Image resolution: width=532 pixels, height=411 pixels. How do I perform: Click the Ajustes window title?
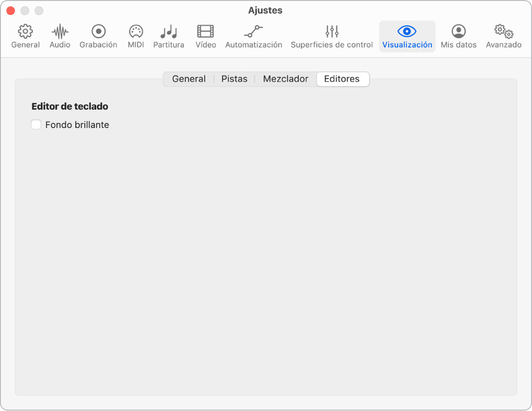point(265,10)
